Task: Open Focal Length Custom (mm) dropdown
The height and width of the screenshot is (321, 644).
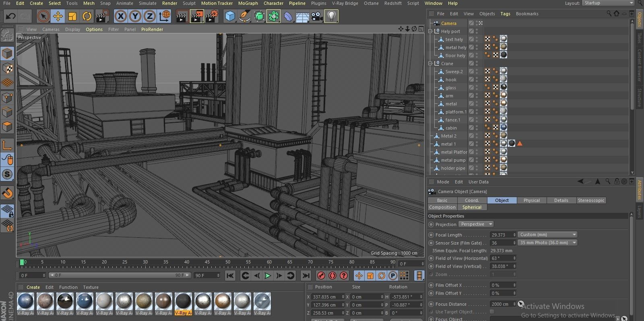Action: click(x=547, y=235)
